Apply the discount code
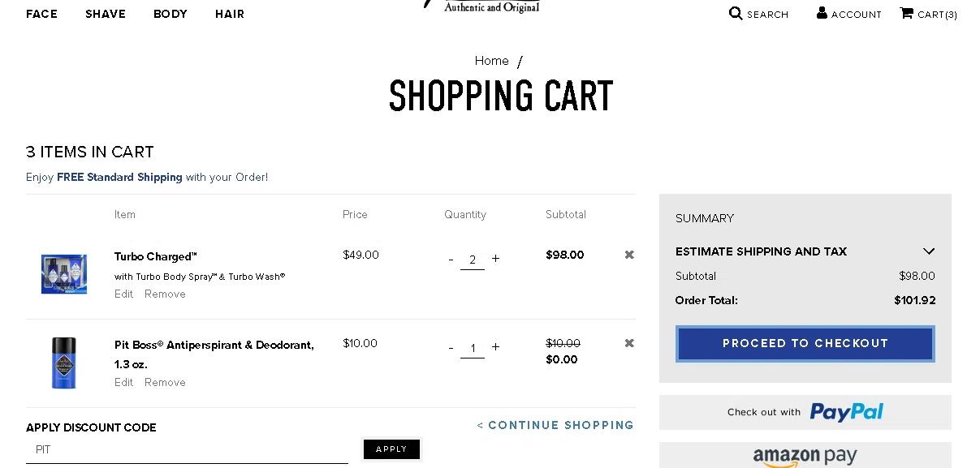This screenshot has height=468, width=980. click(391, 449)
